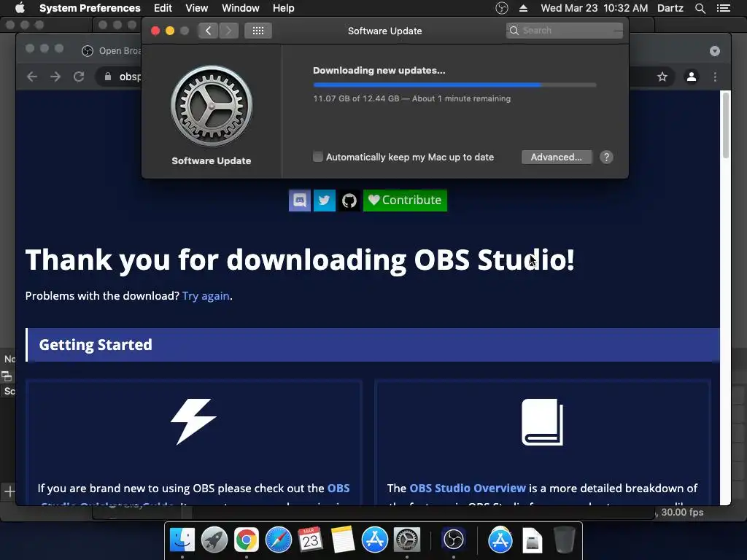The height and width of the screenshot is (560, 747).
Task: Click the Chrome back arrow
Action: click(x=32, y=77)
